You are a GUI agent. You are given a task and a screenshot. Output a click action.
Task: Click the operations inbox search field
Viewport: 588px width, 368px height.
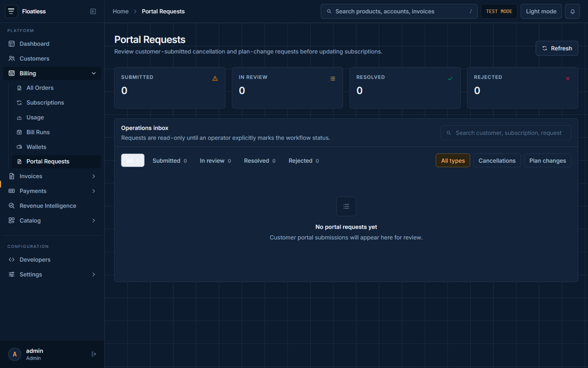point(506,133)
